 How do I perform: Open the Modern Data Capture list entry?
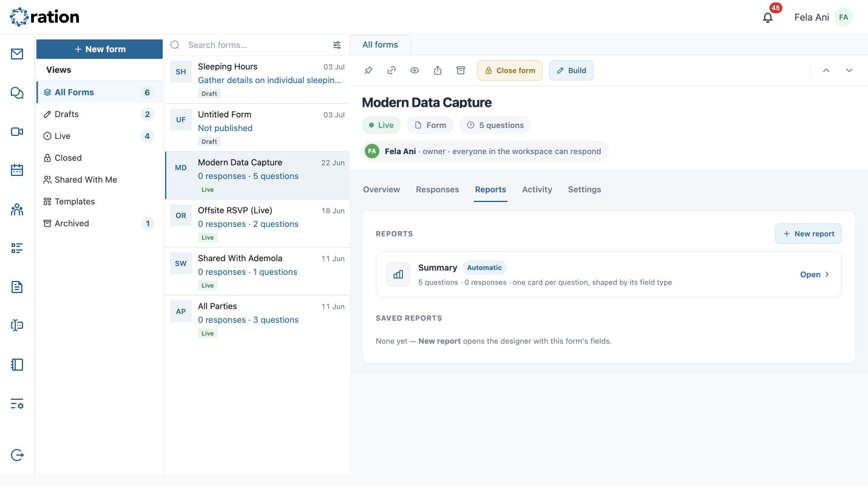[257, 175]
